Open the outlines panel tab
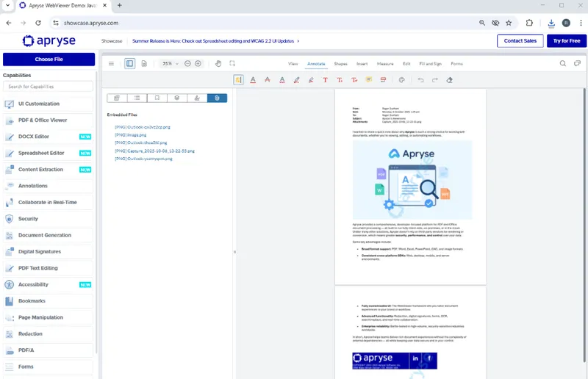This screenshot has height=379, width=588. point(137,98)
